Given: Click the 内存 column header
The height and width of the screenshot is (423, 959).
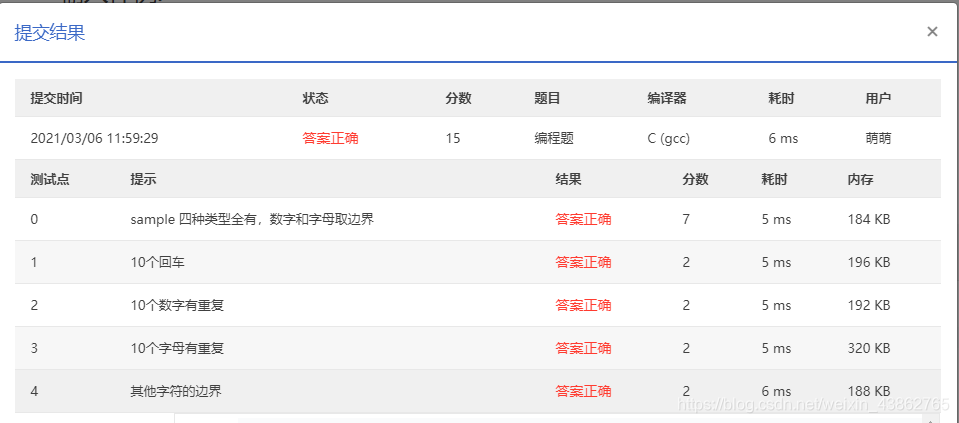Looking at the screenshot, I should tap(861, 179).
